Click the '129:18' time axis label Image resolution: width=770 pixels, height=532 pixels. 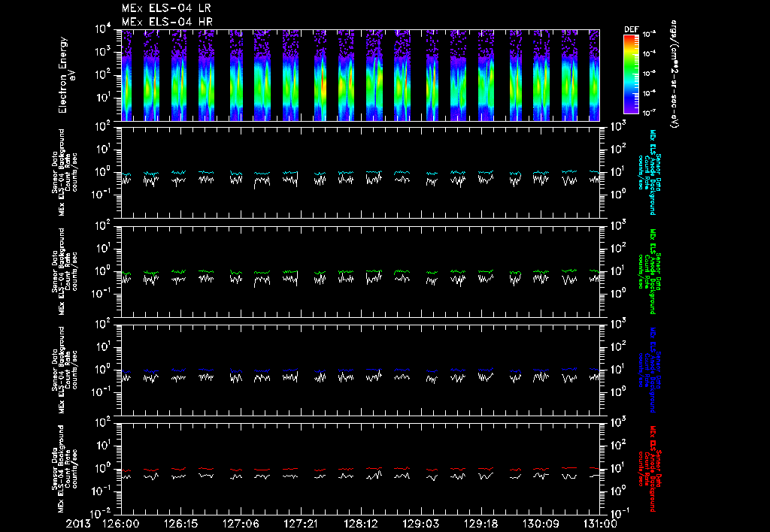click(480, 524)
